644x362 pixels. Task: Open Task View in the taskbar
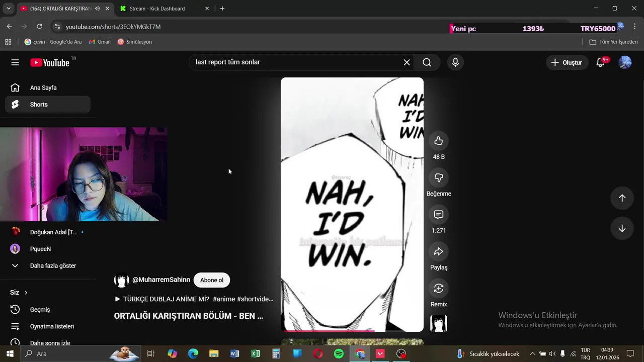coord(150,353)
